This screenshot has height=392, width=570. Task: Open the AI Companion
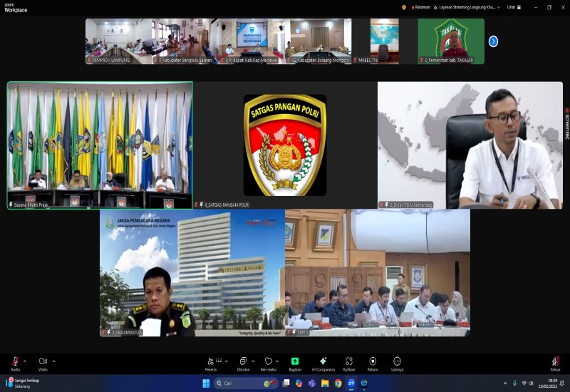coord(323,362)
